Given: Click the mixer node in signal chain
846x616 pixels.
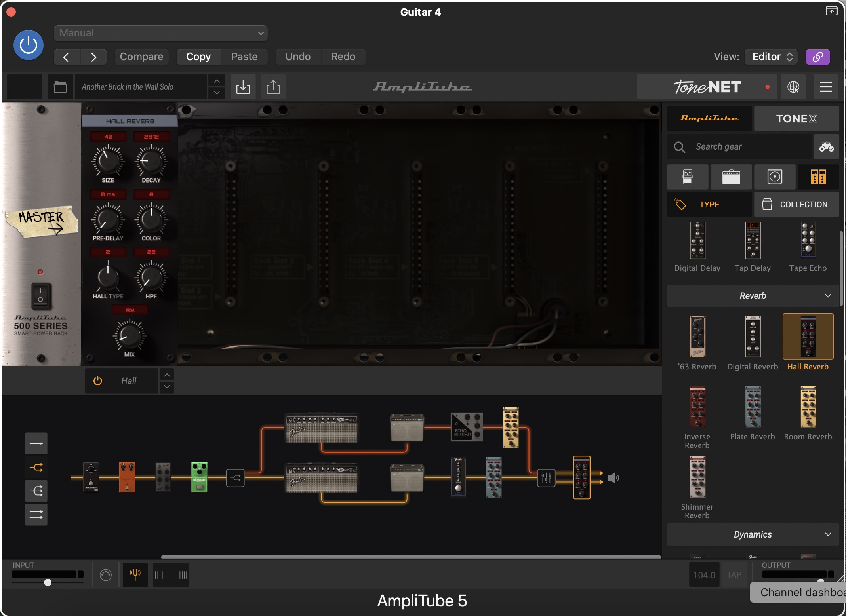Looking at the screenshot, I should click(x=546, y=478).
